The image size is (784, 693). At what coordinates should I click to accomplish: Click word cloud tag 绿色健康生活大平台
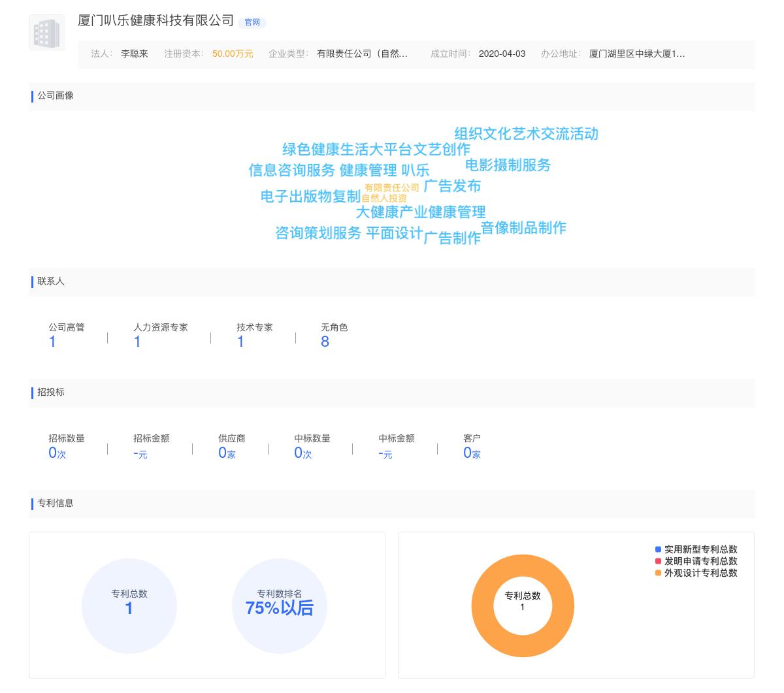(x=347, y=150)
